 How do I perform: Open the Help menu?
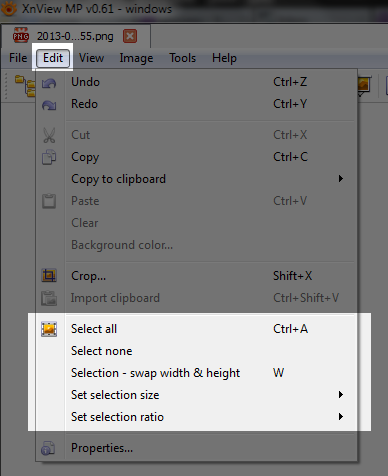coord(224,58)
